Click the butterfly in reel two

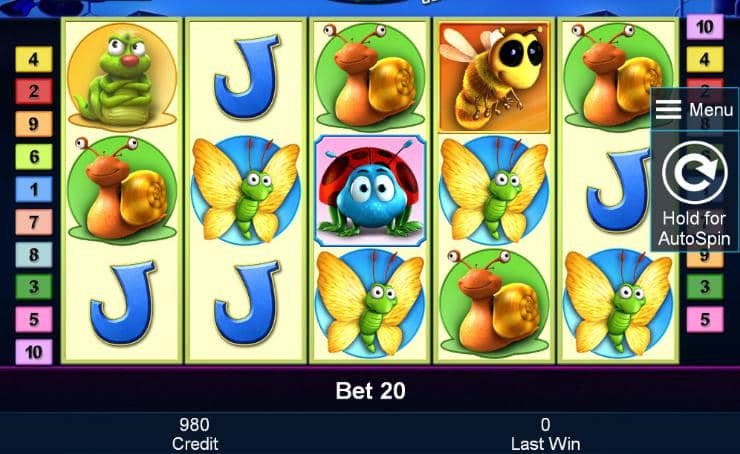[x=246, y=191]
